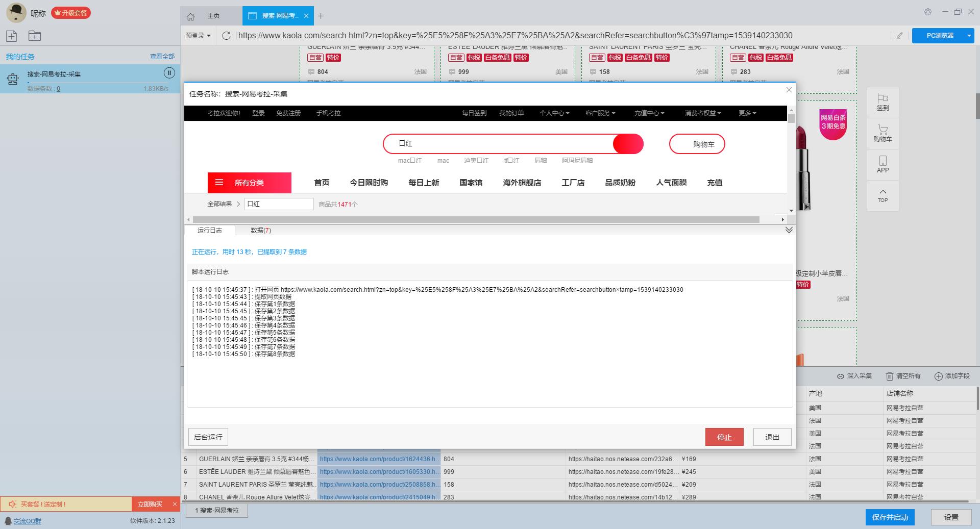Switch to the 主页 tab
The image size is (980, 529).
[x=213, y=16]
